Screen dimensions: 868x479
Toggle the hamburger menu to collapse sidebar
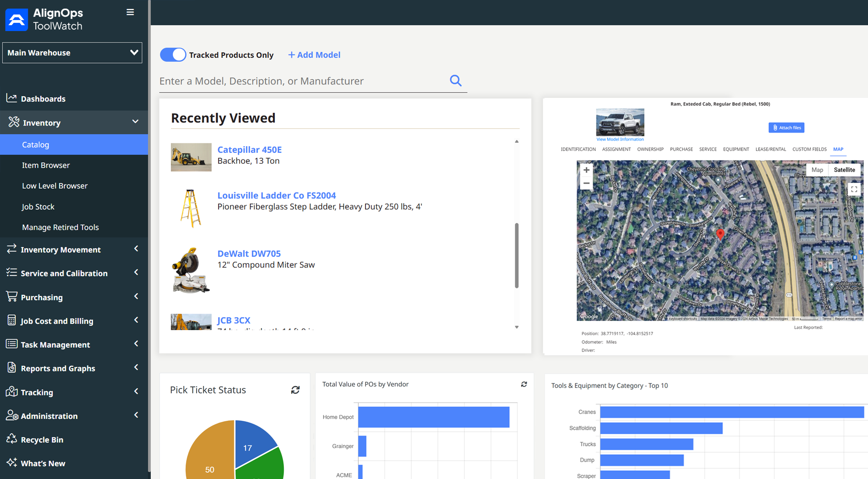(130, 12)
